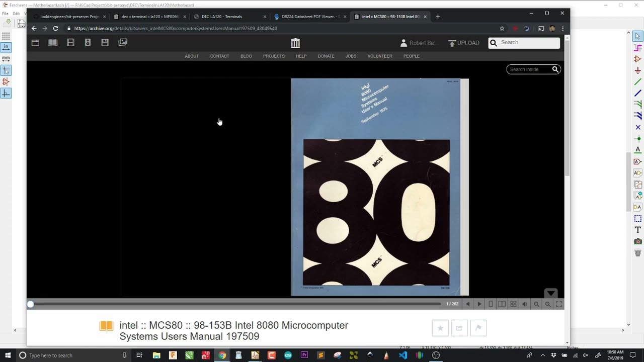Select Eeschema's place text tool
Screen dimensions: 644x362
[x=637, y=230]
